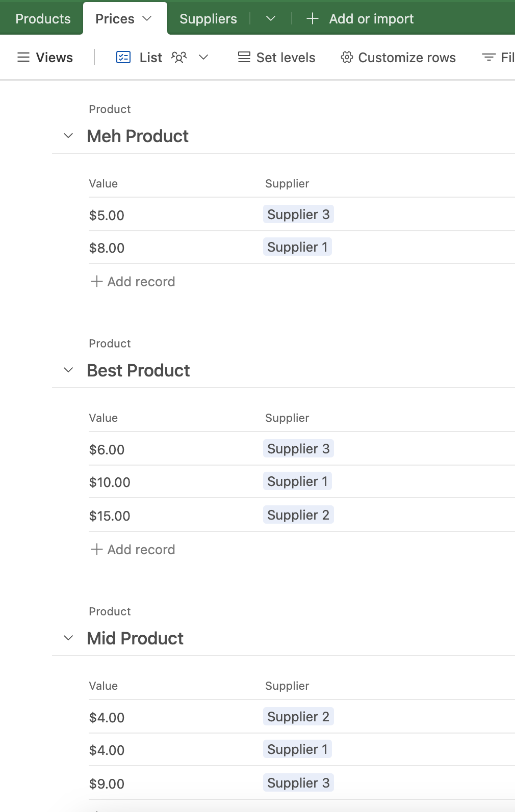
Task: Open the Prices tab dropdown chevron
Action: click(147, 19)
